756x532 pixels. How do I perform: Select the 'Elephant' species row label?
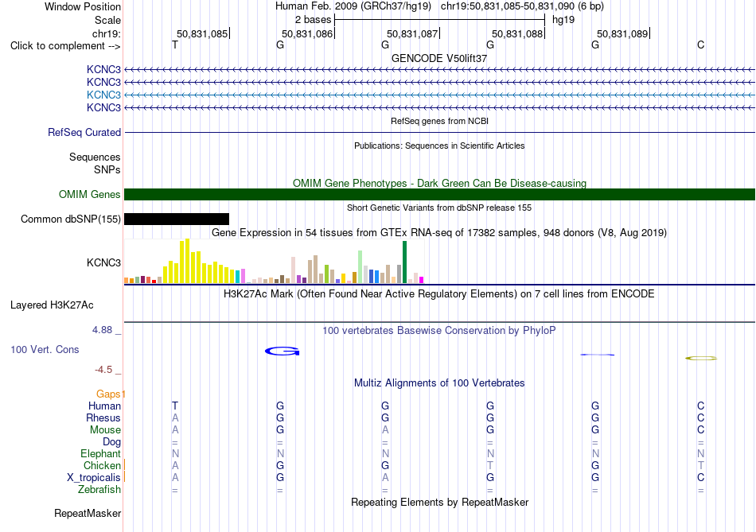pos(101,453)
